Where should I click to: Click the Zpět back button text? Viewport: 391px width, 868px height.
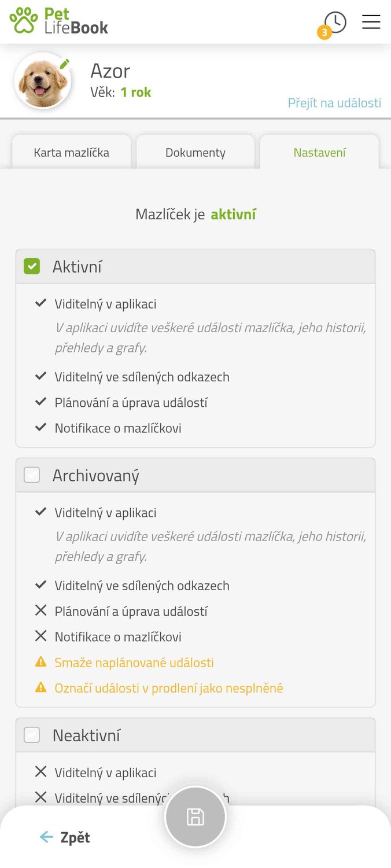coord(75,837)
